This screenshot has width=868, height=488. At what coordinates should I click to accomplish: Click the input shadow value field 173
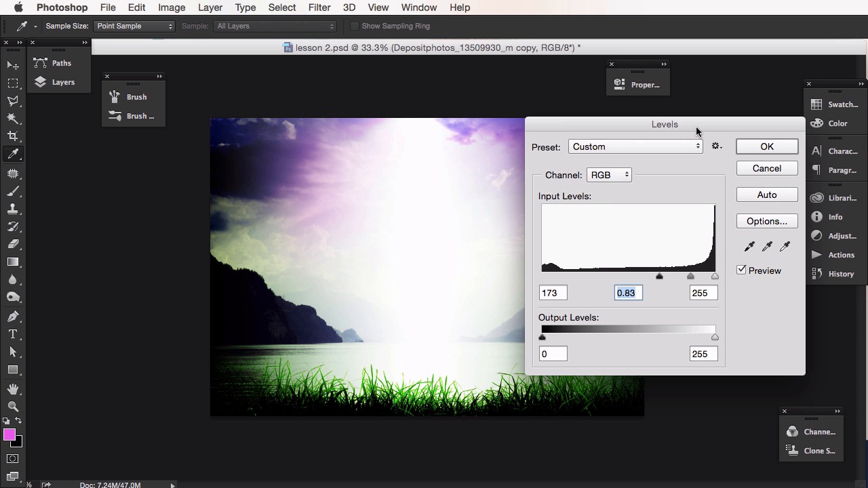click(553, 293)
